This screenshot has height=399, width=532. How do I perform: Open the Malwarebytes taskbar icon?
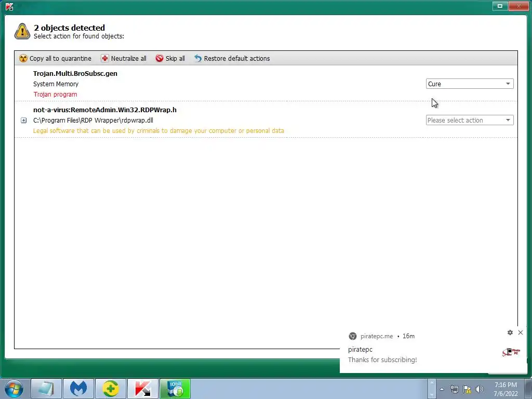pos(78,389)
